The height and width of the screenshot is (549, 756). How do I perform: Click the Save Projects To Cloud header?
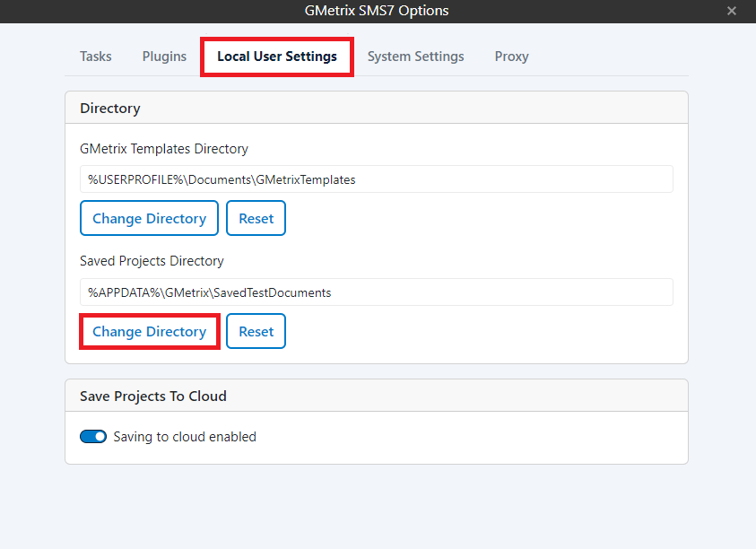(x=377, y=396)
